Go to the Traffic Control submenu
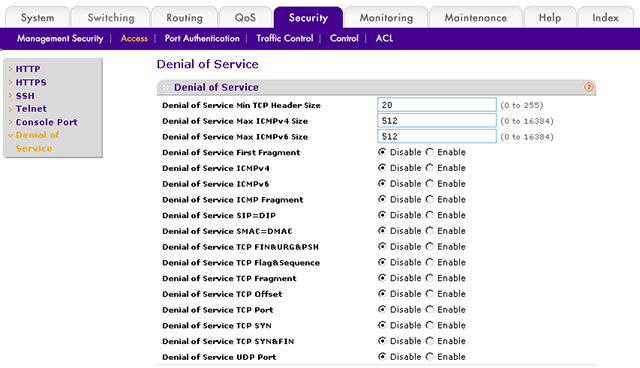The width and height of the screenshot is (640, 368). pyautogui.click(x=284, y=38)
